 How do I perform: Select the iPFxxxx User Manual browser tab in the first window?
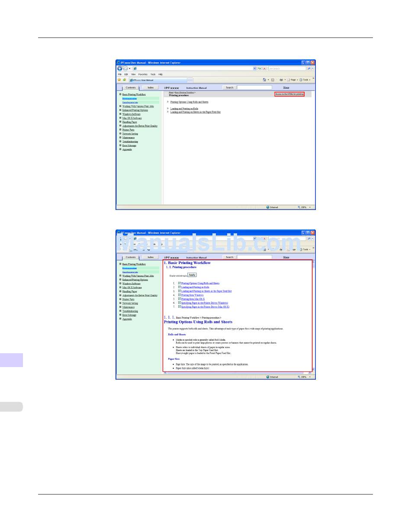point(157,80)
